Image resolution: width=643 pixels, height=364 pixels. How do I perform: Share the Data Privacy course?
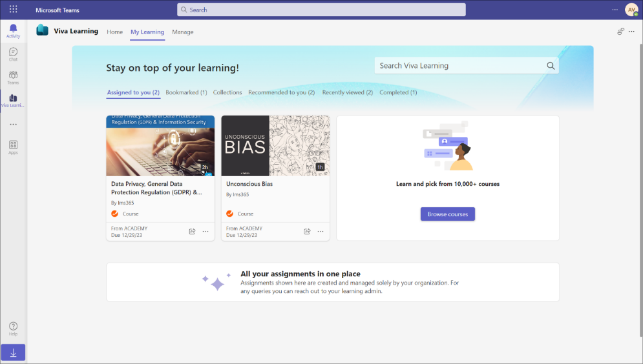[x=192, y=231]
